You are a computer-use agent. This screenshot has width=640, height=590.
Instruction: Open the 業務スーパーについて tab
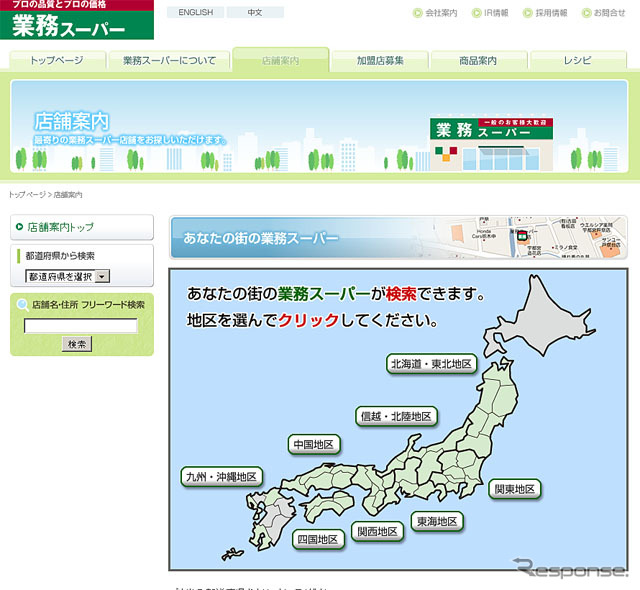(x=169, y=60)
